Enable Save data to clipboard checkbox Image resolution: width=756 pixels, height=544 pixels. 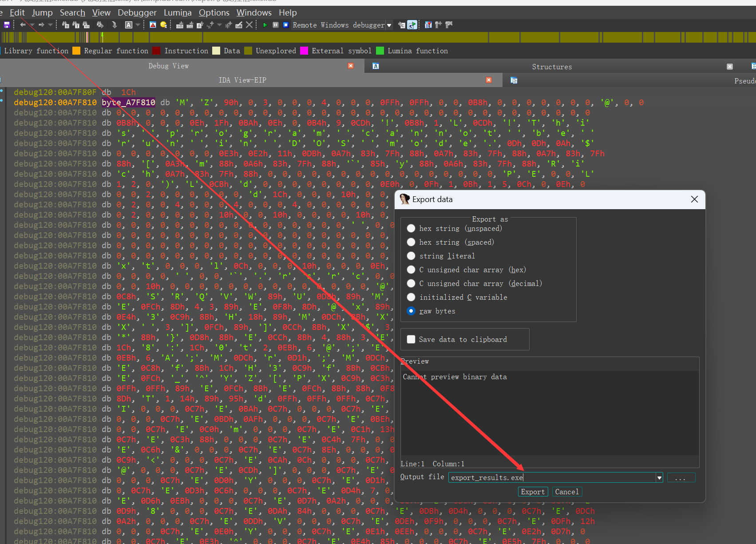pyautogui.click(x=411, y=339)
